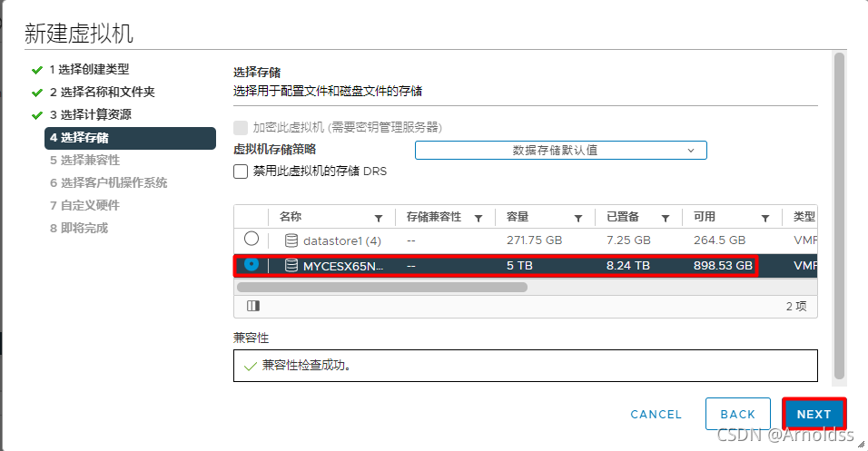Screen dimensions: 868x451
Task: Click the MYCESX65N datastore icon
Action: tap(291, 266)
